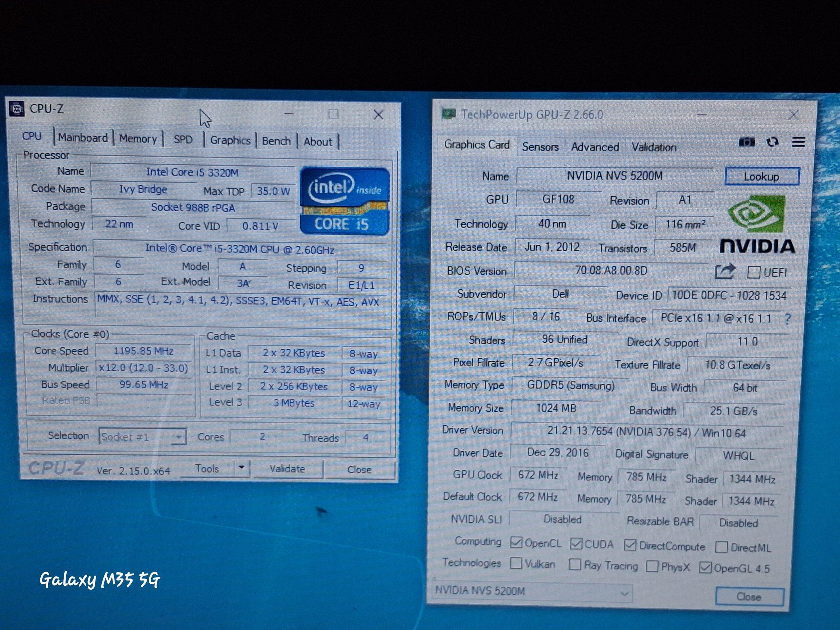This screenshot has width=840, height=630.
Task: Open the Graphics tab in CPU-Z
Action: [230, 140]
